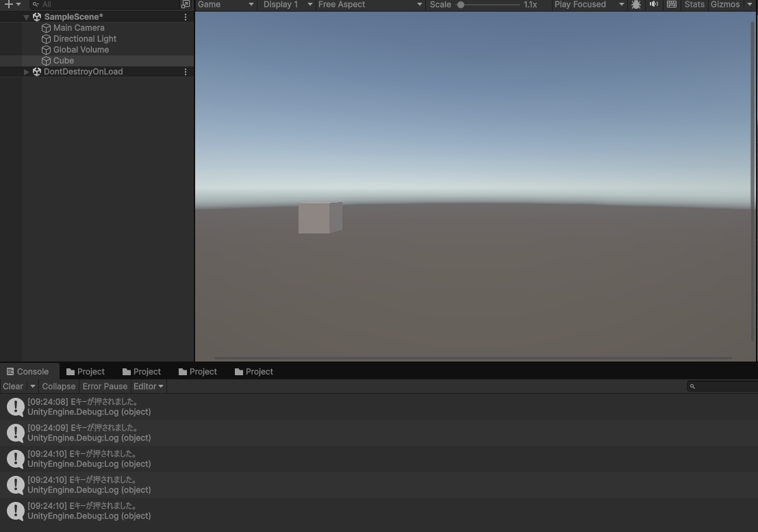Expand the DontDestroyOnLoad scene
This screenshot has height=532, width=758.
pyautogui.click(x=26, y=72)
